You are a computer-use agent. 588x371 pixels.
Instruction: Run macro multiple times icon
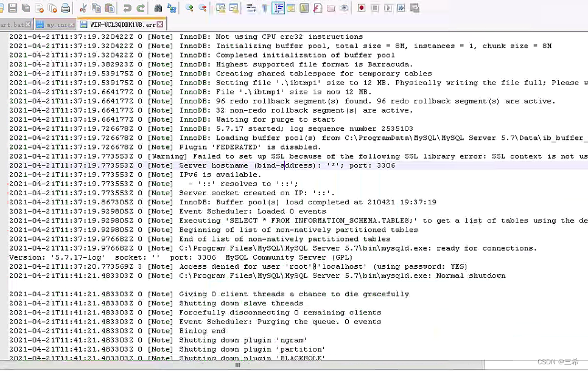(x=401, y=8)
